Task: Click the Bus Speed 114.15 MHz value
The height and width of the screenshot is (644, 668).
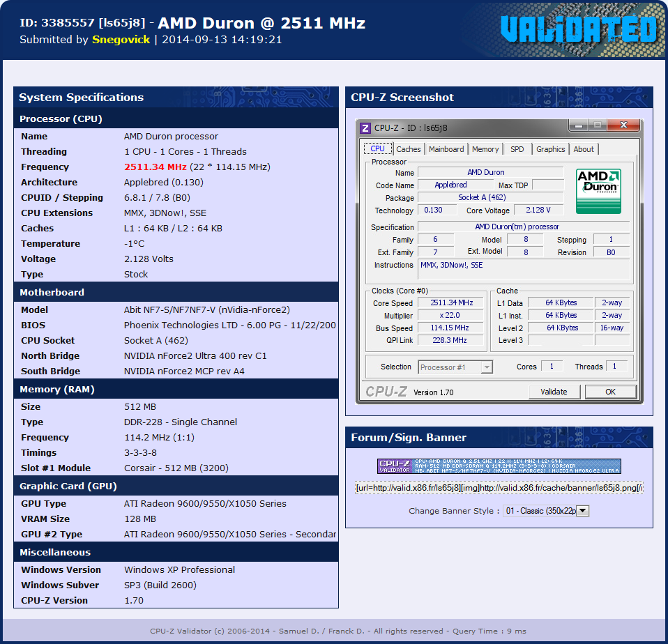Action: (x=451, y=328)
